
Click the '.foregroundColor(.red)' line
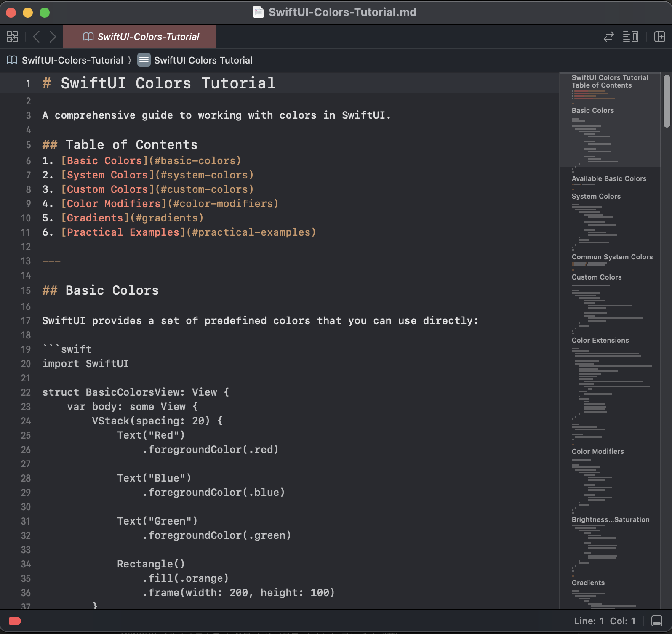tap(211, 450)
